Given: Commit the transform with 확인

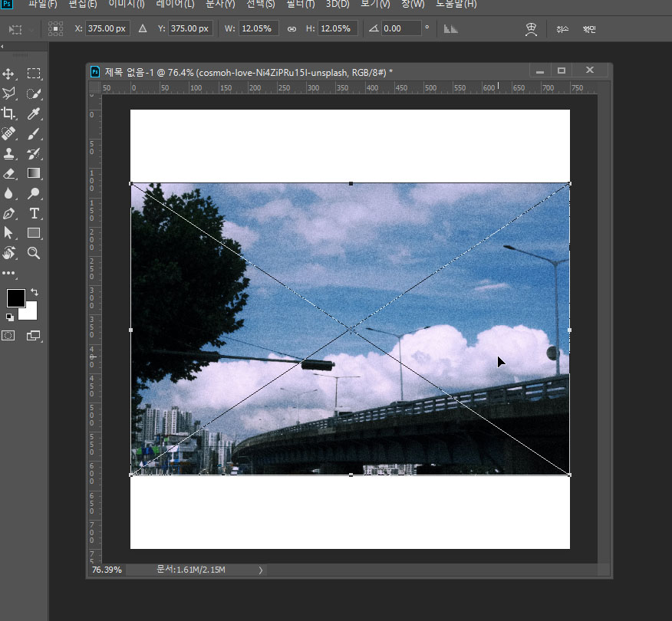Looking at the screenshot, I should click(589, 29).
